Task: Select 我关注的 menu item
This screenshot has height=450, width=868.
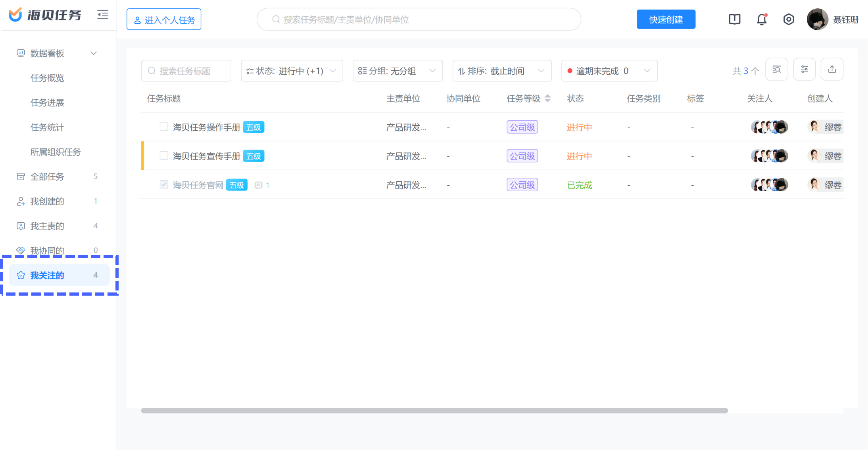Action: tap(59, 275)
